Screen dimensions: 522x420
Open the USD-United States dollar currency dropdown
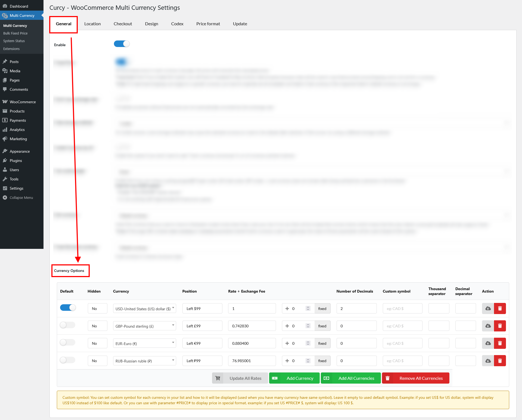[145, 309]
